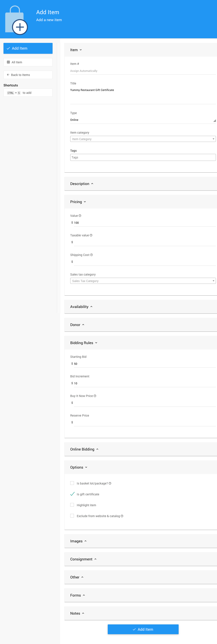This screenshot has height=644, width=217.
Task: Click the Shipping Cost help icon
Action: 91,255
